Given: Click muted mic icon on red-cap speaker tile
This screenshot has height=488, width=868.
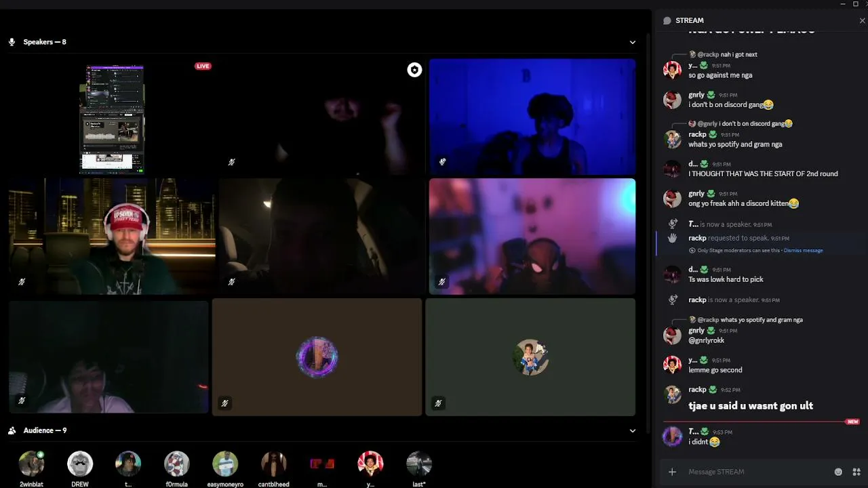Looking at the screenshot, I should [x=22, y=282].
